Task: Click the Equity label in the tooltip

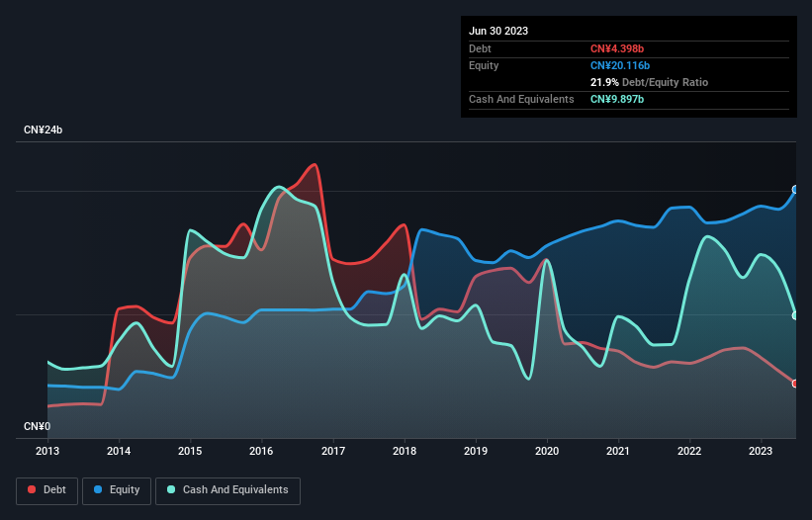Action: point(484,65)
